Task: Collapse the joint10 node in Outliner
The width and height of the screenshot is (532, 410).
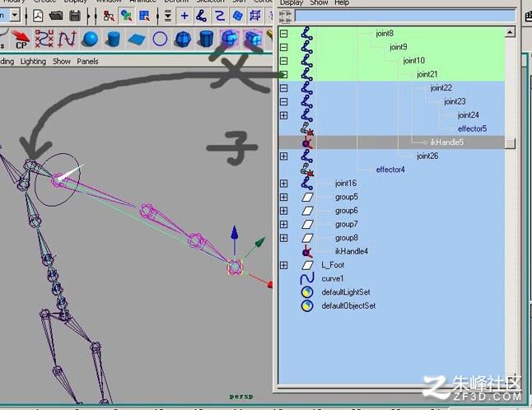Action: tap(283, 61)
